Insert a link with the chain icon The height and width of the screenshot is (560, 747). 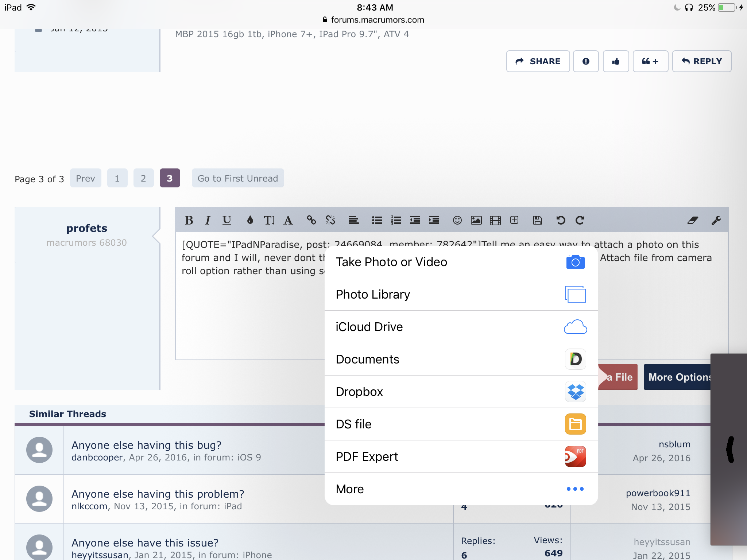pos(311,220)
